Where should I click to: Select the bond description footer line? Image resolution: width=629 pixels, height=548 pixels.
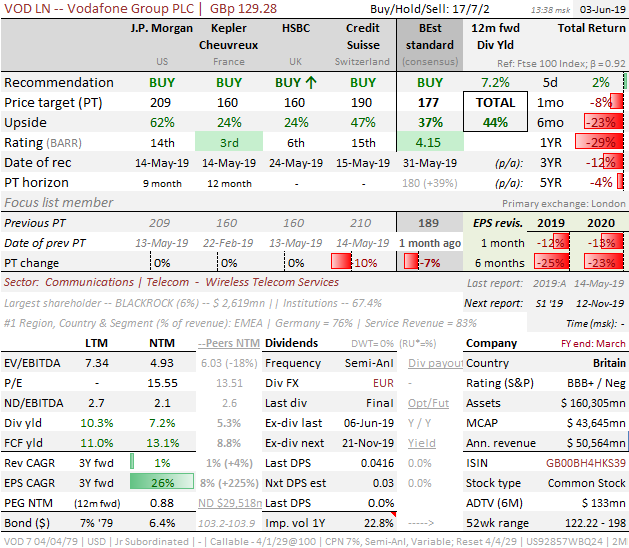[x=314, y=542]
